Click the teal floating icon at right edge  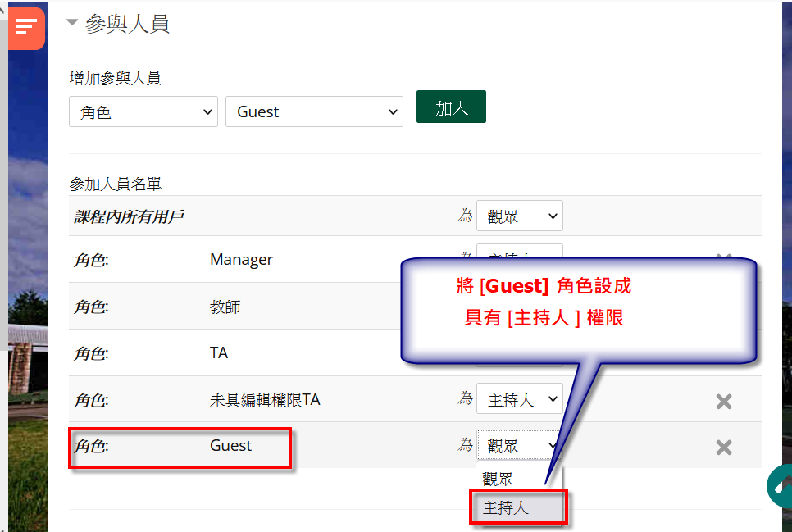pyautogui.click(x=780, y=485)
